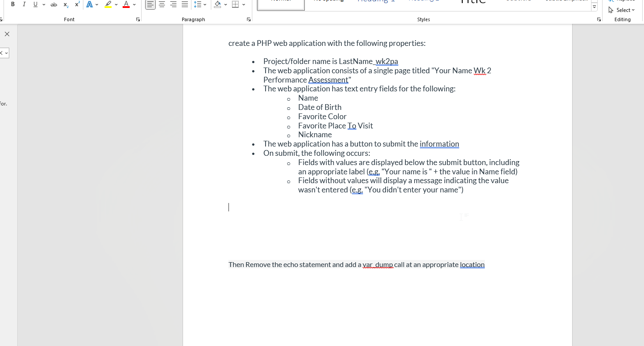Click the Shading paint bucket icon
Image resolution: width=644 pixels, height=346 pixels.
(x=217, y=4)
